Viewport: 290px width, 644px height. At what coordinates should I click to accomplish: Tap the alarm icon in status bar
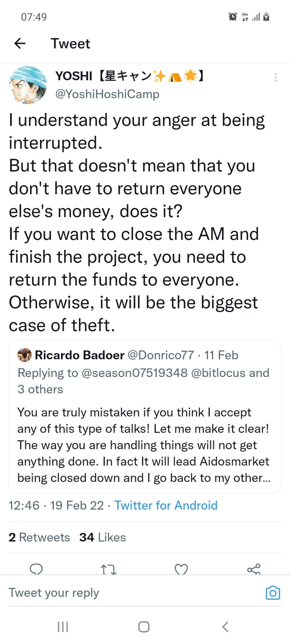tap(233, 16)
